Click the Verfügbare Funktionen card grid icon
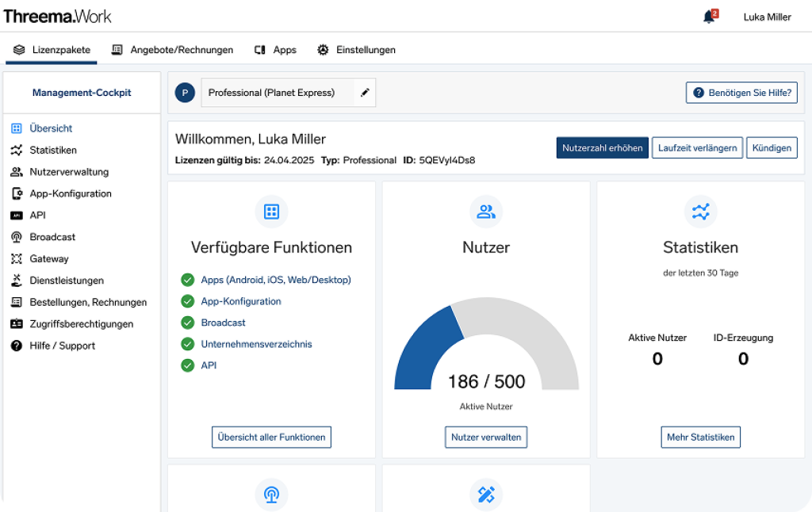 click(x=271, y=212)
